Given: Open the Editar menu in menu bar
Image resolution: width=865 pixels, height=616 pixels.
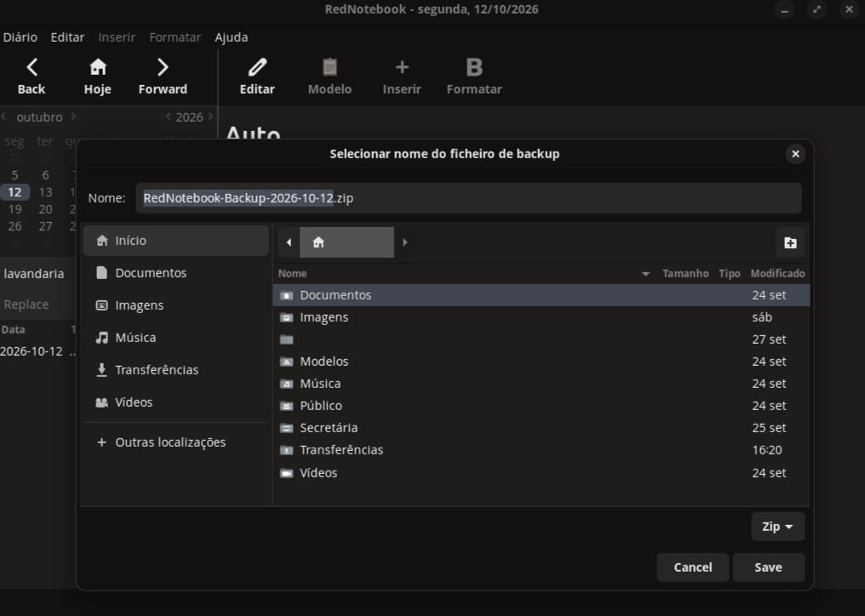Looking at the screenshot, I should pyautogui.click(x=67, y=37).
